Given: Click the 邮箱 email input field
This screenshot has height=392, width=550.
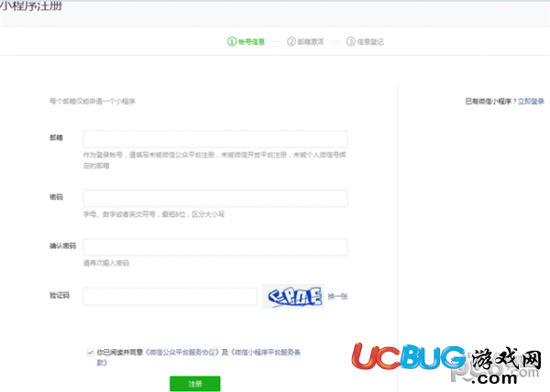Looking at the screenshot, I should click(x=215, y=138).
